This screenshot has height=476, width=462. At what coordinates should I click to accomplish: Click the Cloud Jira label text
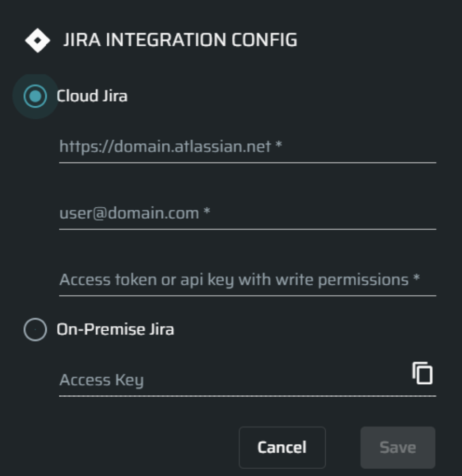click(92, 96)
